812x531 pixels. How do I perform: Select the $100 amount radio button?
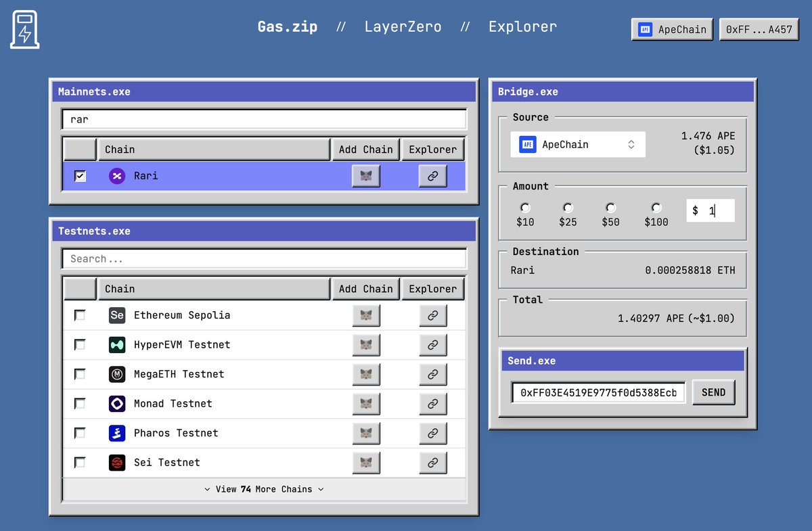pyautogui.click(x=656, y=208)
